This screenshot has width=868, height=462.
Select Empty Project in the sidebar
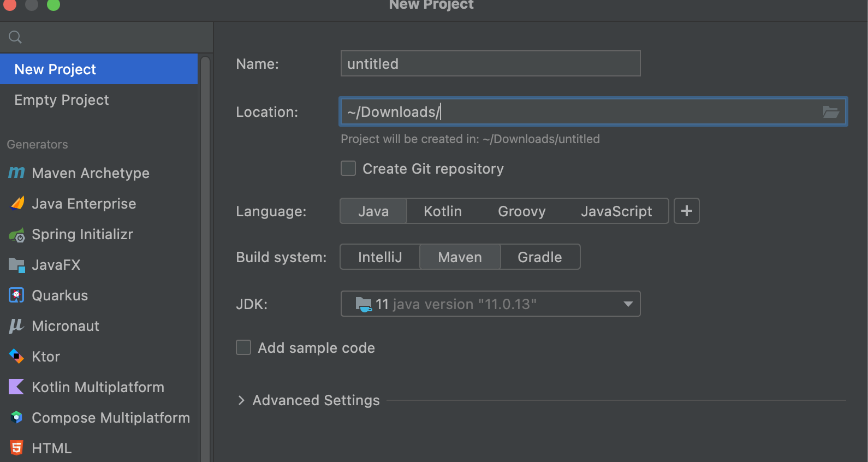(99, 99)
